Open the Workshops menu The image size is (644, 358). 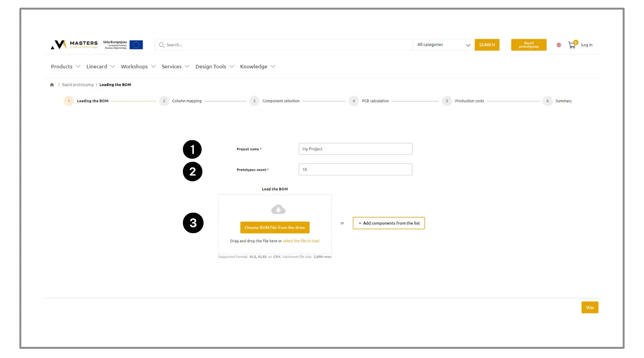tap(138, 67)
